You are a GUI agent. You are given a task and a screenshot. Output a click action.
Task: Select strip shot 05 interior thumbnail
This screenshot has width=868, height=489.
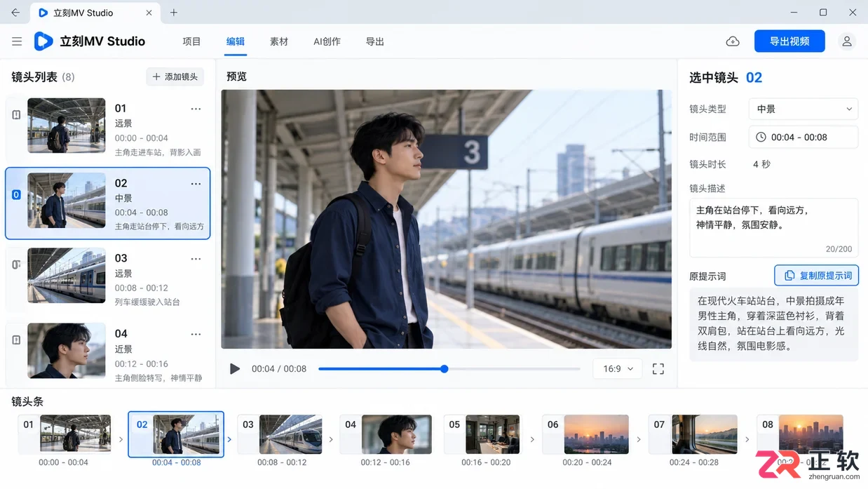493,434
